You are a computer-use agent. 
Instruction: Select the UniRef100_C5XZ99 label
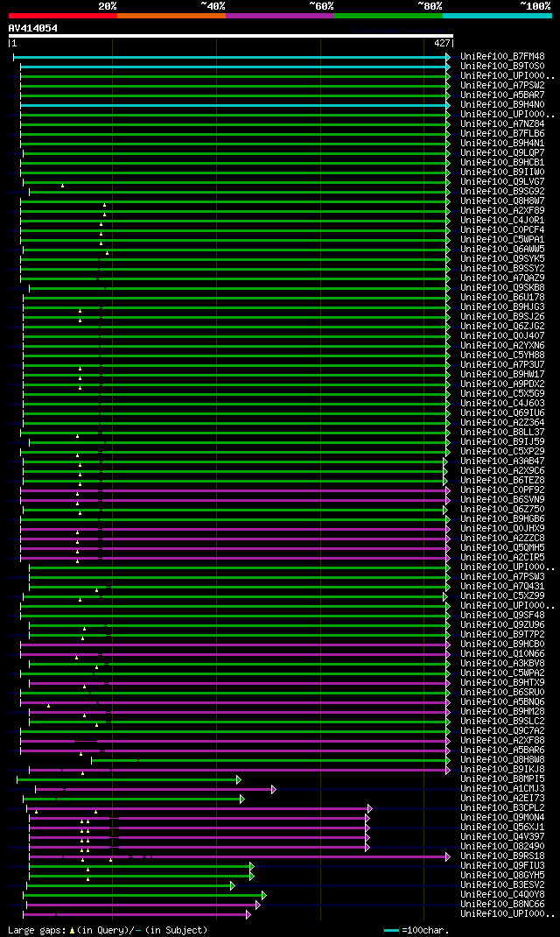(502, 595)
